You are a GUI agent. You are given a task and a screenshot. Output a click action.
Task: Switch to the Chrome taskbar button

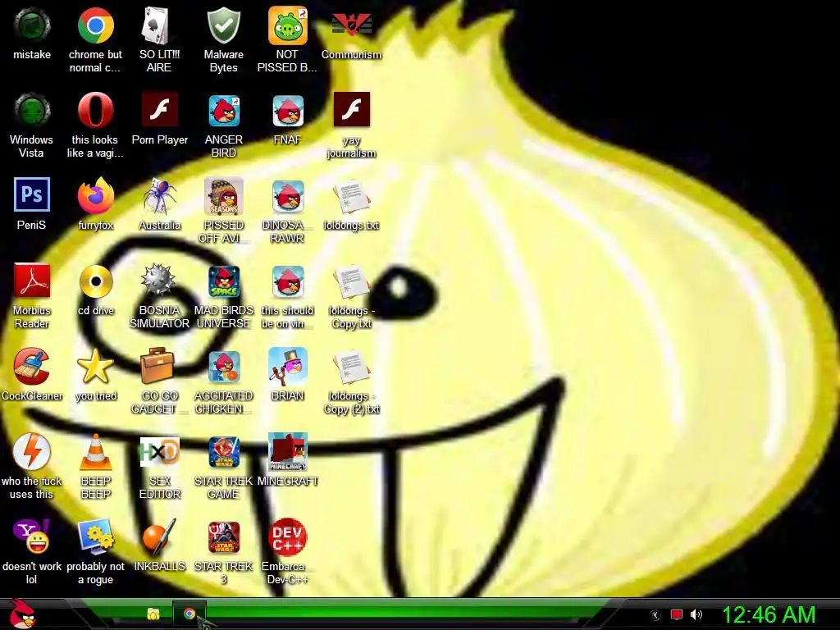pyautogui.click(x=189, y=614)
